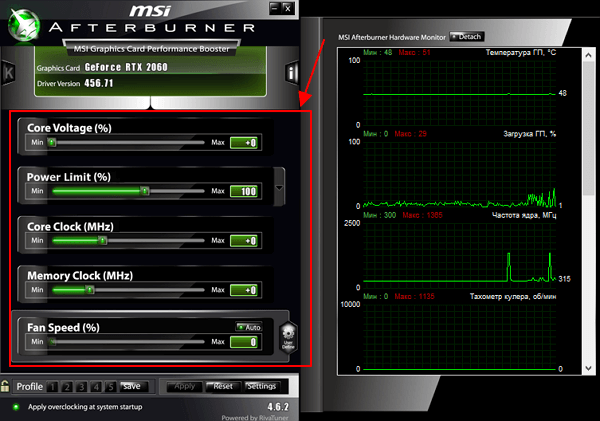600x421 pixels.
Task: Click the Memory Clock slider handle
Action: pos(90,290)
